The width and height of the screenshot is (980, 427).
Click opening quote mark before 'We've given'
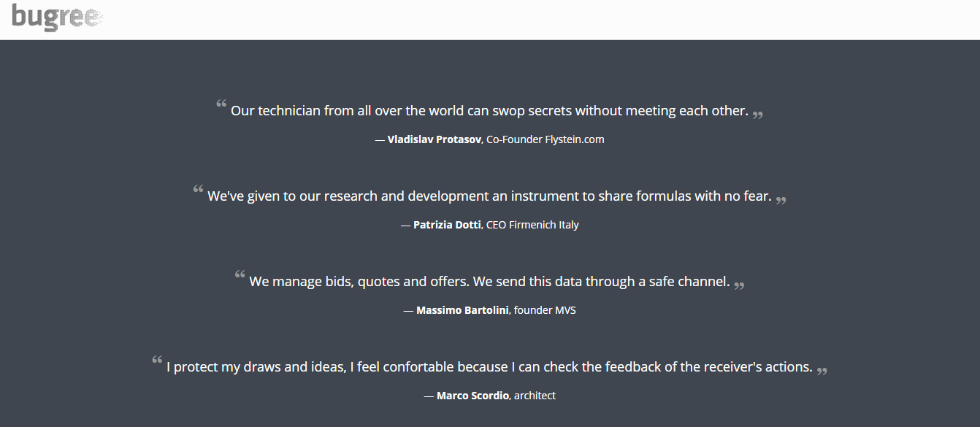point(198,190)
